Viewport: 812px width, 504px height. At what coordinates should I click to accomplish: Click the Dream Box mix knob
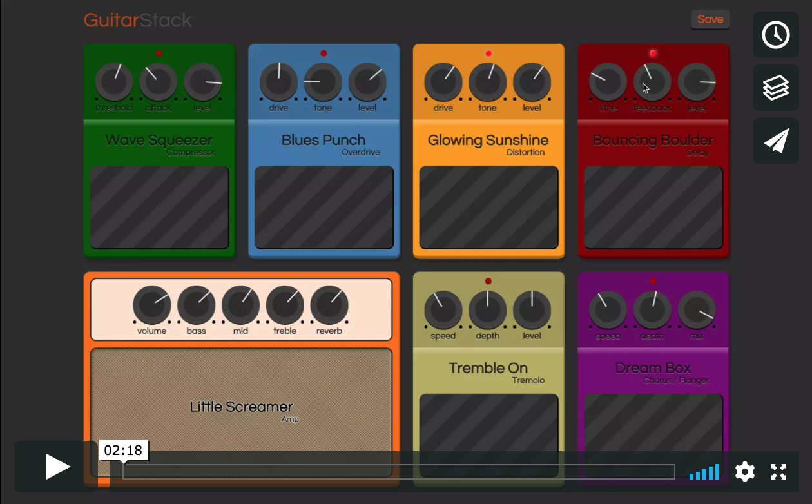coord(697,310)
